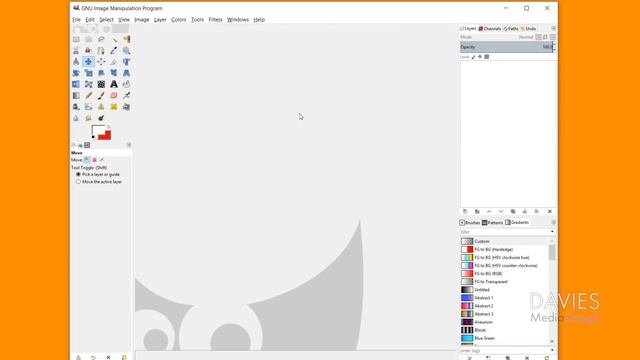Open the File menu
640x360 pixels.
(76, 20)
